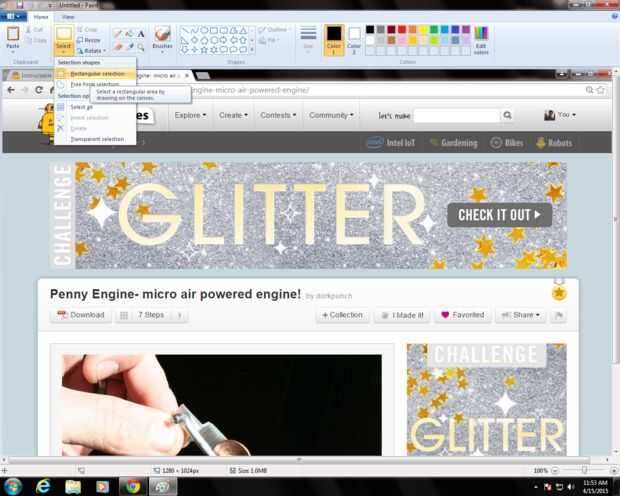Image resolution: width=620 pixels, height=496 pixels.
Task: Click the Cut scissors button
Action: coord(34,30)
